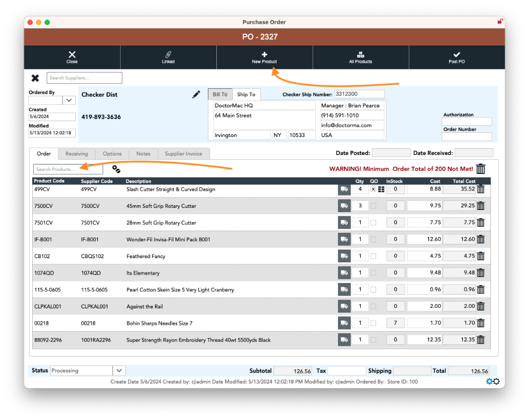Viewport: 529px width, 420px height.
Task: Click the pencil edit icon beside Checker Dist
Action: (x=196, y=95)
